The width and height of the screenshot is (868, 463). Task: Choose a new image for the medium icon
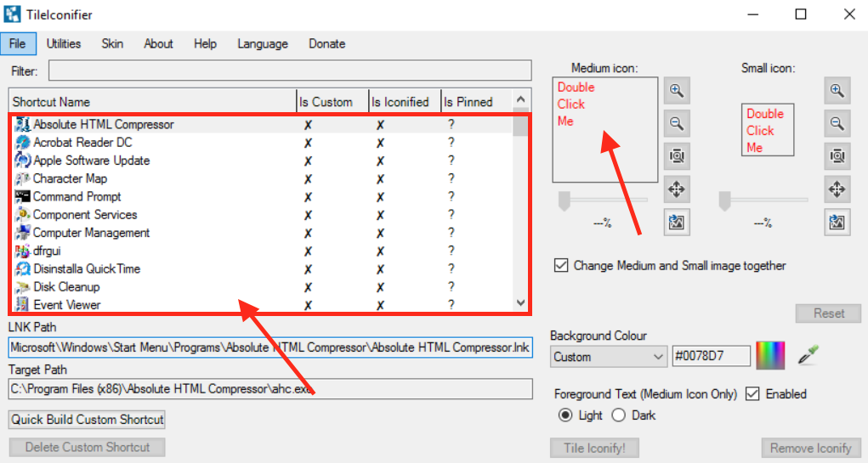click(x=677, y=223)
